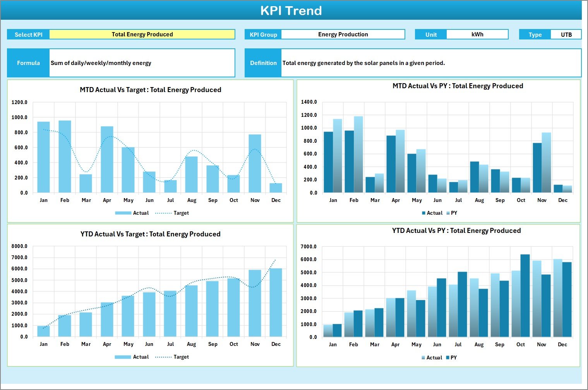Image resolution: width=588 pixels, height=390 pixels.
Task: Select the Actual legend under MTD Actual Vs Target
Action: tap(142, 213)
